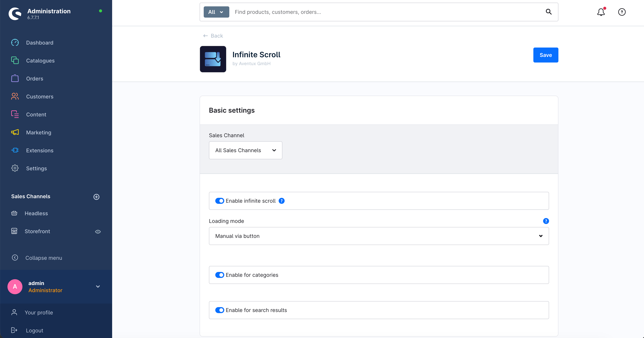Add a new sales channel with plus icon
The image size is (644, 338).
[96, 197]
